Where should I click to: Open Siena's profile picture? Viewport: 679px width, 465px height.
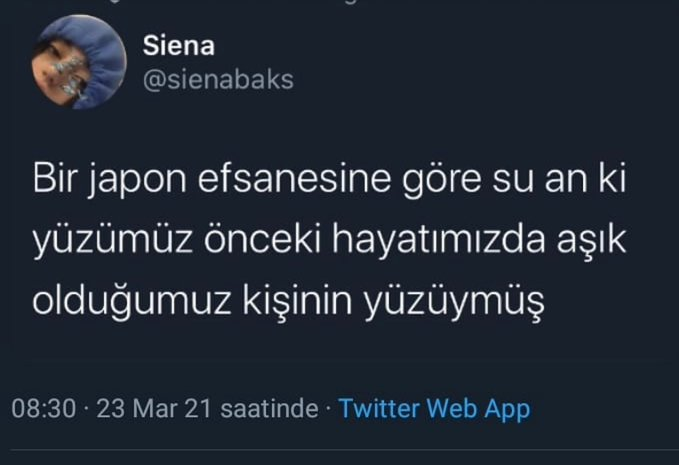pyautogui.click(x=71, y=66)
